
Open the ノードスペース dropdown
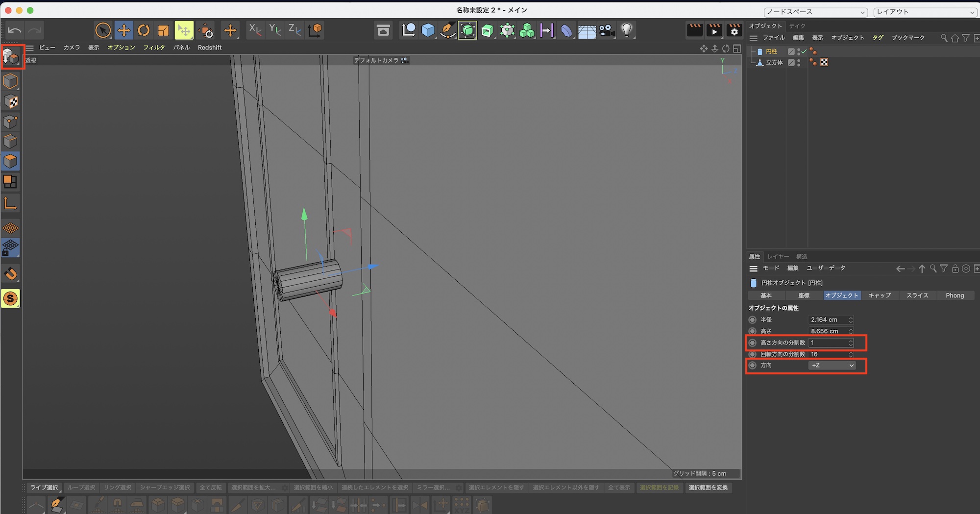tap(815, 12)
